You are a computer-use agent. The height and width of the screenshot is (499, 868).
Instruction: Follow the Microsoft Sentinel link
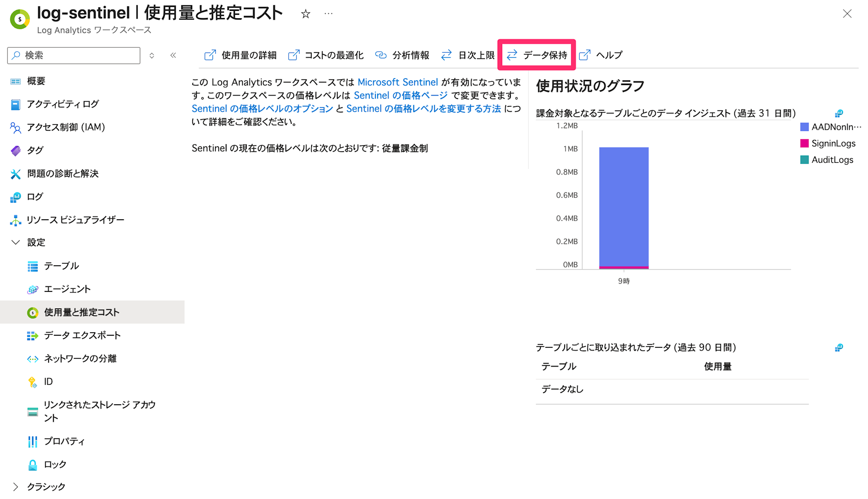pos(398,82)
